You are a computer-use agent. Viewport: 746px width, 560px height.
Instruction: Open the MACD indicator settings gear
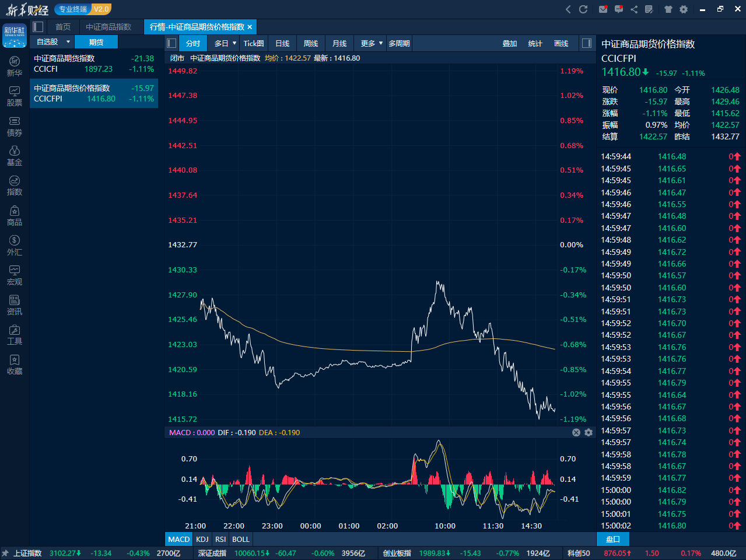[589, 432]
